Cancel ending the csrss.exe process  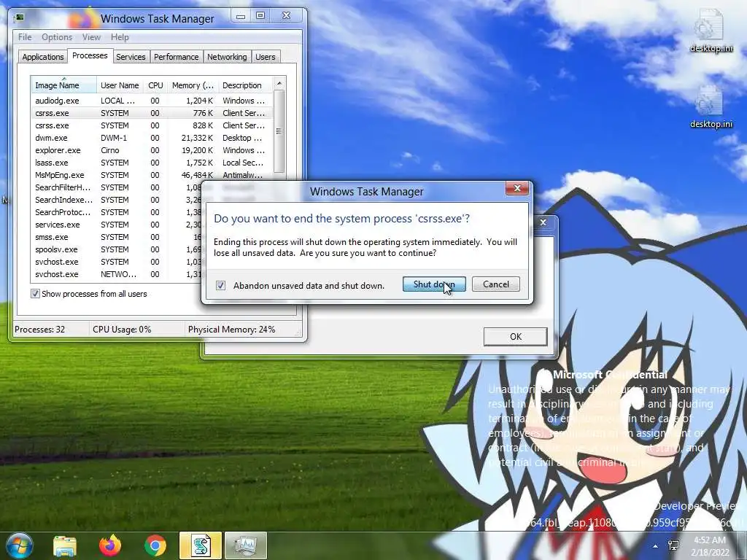495,284
